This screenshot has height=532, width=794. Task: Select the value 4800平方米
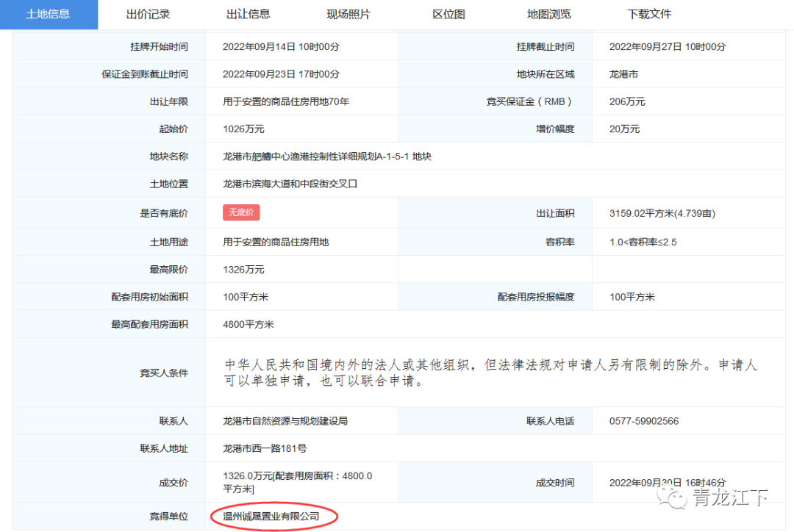(x=248, y=324)
